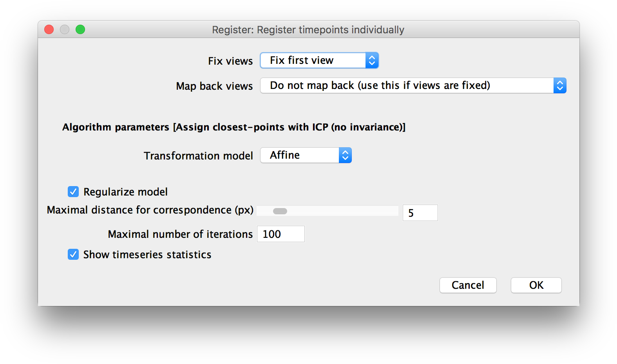Open the Map back views dropdown
617x364 pixels.
click(x=413, y=85)
